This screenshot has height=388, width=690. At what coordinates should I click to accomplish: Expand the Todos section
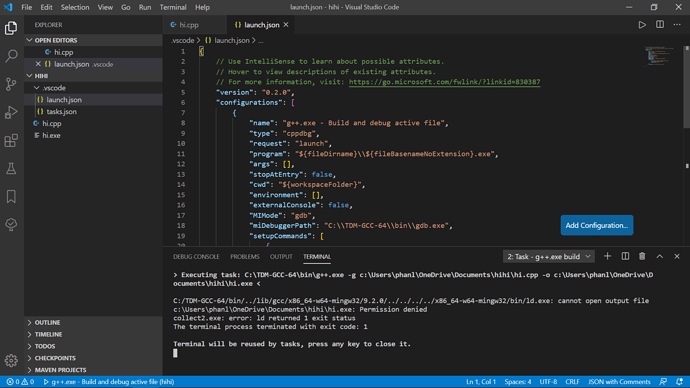click(93, 346)
